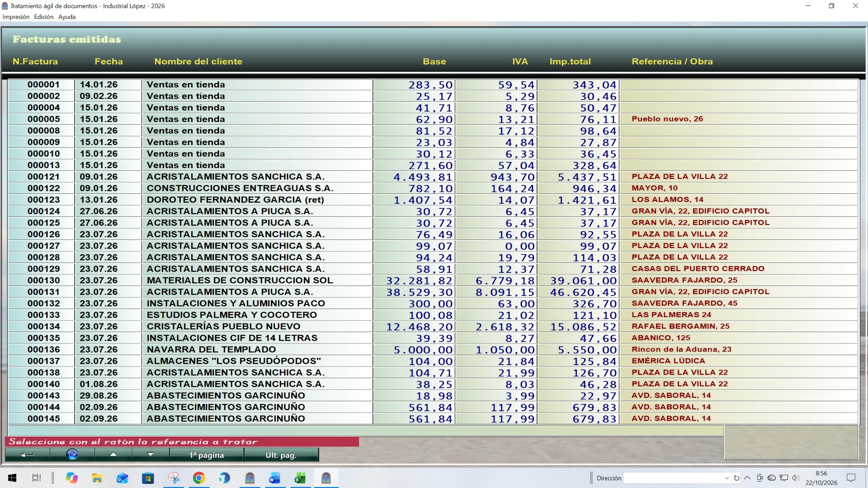
Task: Open the Impresión menu
Action: (16, 17)
